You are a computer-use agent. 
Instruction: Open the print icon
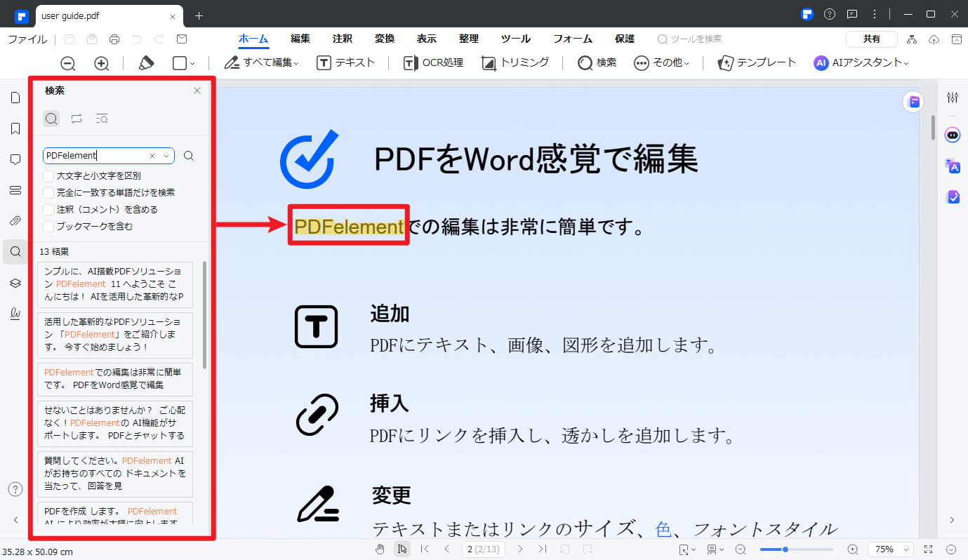coord(114,39)
